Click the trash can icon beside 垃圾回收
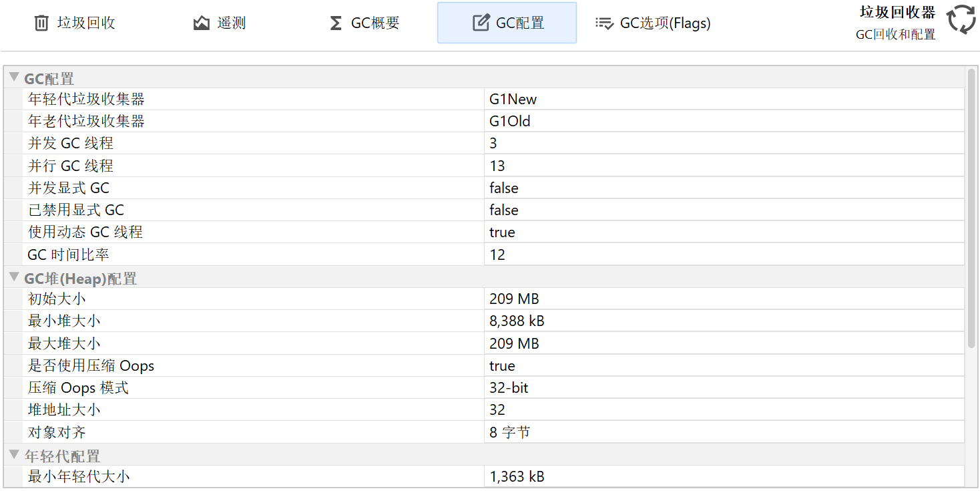 pos(41,23)
